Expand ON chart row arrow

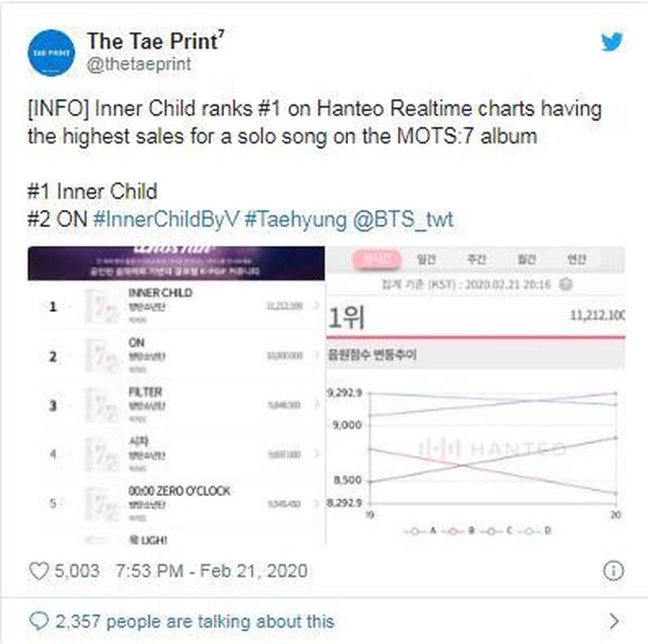pyautogui.click(x=317, y=354)
